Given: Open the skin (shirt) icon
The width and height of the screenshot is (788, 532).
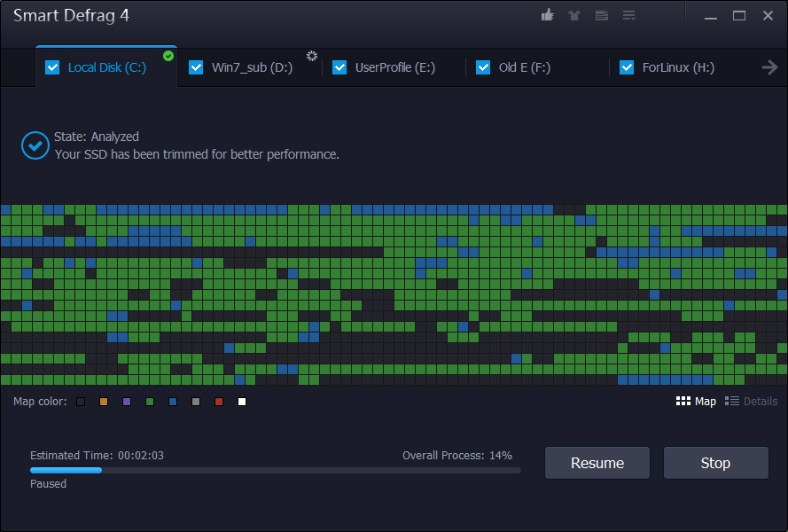Looking at the screenshot, I should pos(574,15).
